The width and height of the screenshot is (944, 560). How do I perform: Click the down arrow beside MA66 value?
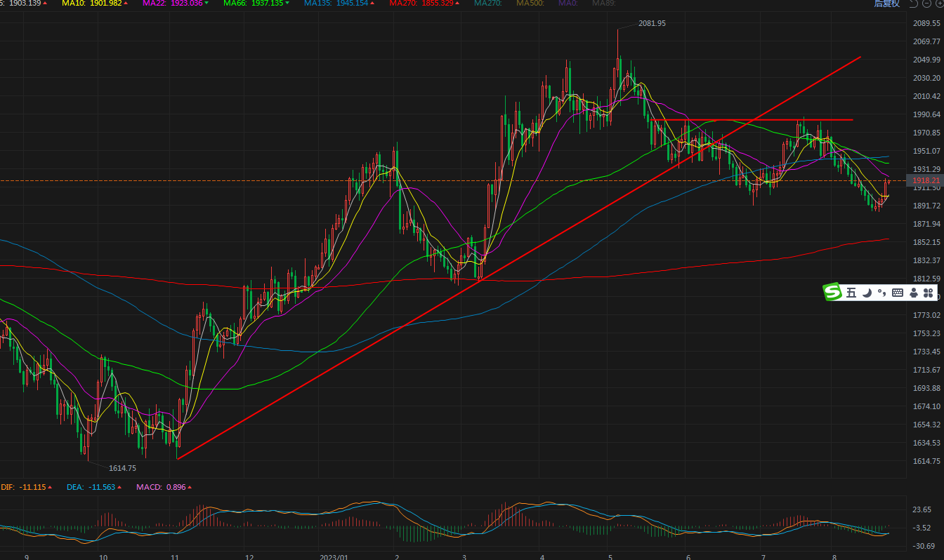point(287,4)
